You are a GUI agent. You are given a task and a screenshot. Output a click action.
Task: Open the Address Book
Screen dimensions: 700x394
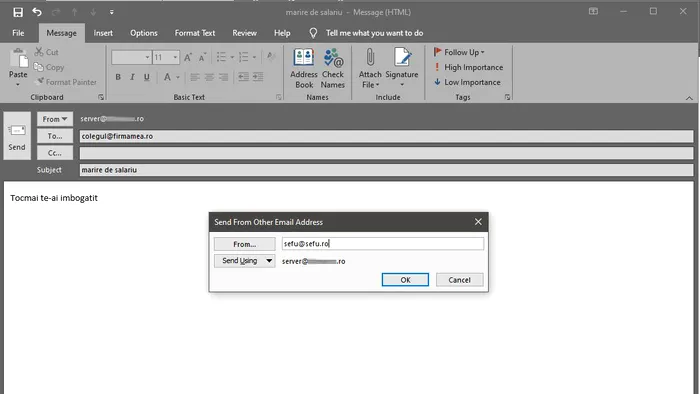tap(304, 68)
